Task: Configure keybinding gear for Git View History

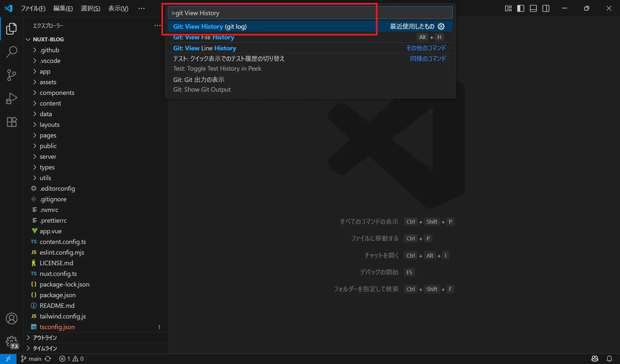Action: click(x=441, y=26)
